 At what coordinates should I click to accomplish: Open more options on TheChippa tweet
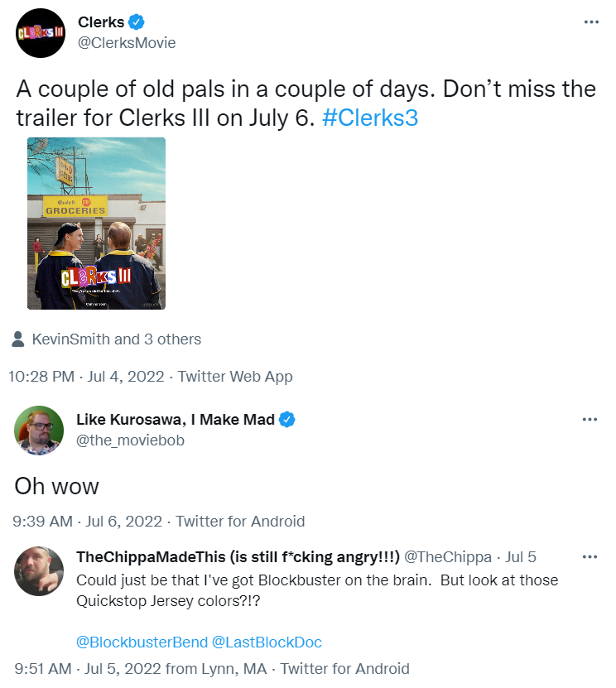[x=590, y=557]
